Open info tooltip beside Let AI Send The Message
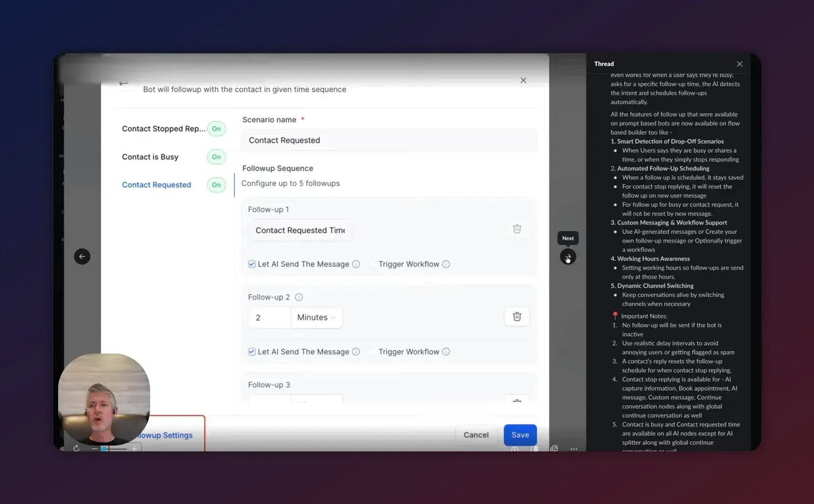 coord(356,264)
